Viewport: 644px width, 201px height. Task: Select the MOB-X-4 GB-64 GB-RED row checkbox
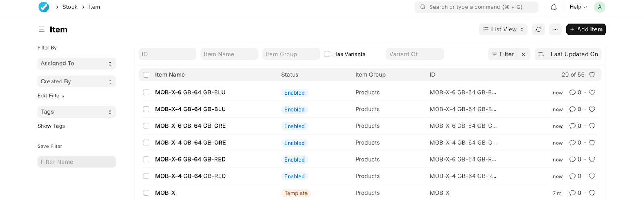146,176
